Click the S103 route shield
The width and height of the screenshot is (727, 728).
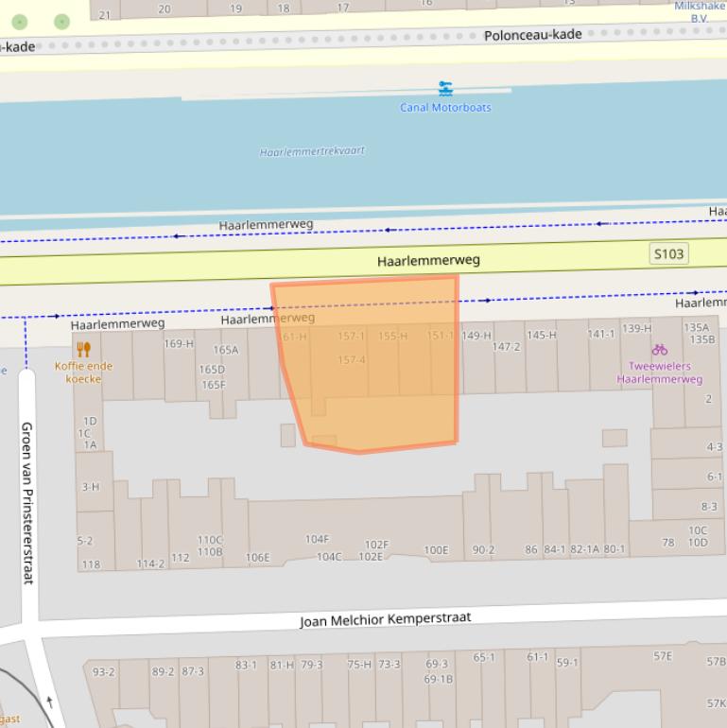(x=668, y=253)
